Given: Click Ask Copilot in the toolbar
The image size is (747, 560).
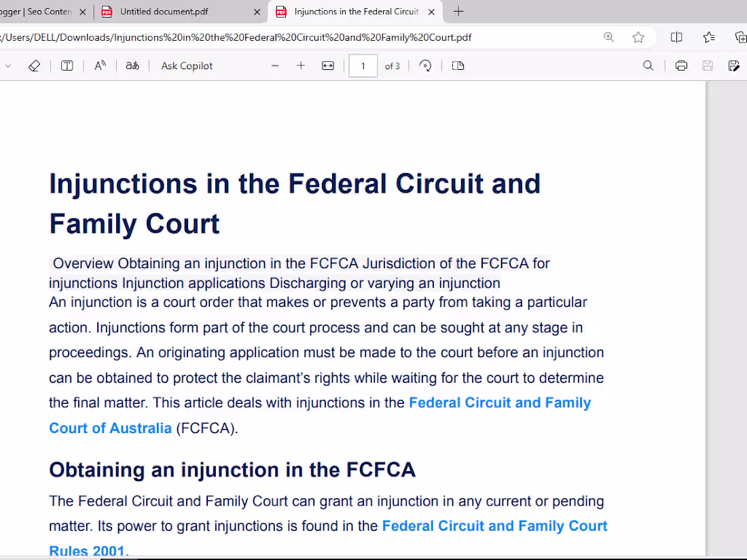Looking at the screenshot, I should 187,65.
